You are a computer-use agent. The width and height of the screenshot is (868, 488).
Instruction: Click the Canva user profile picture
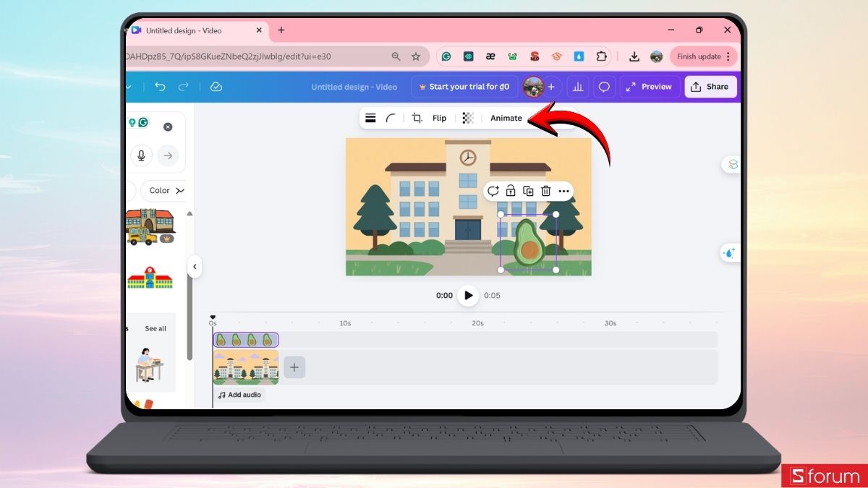pos(533,87)
